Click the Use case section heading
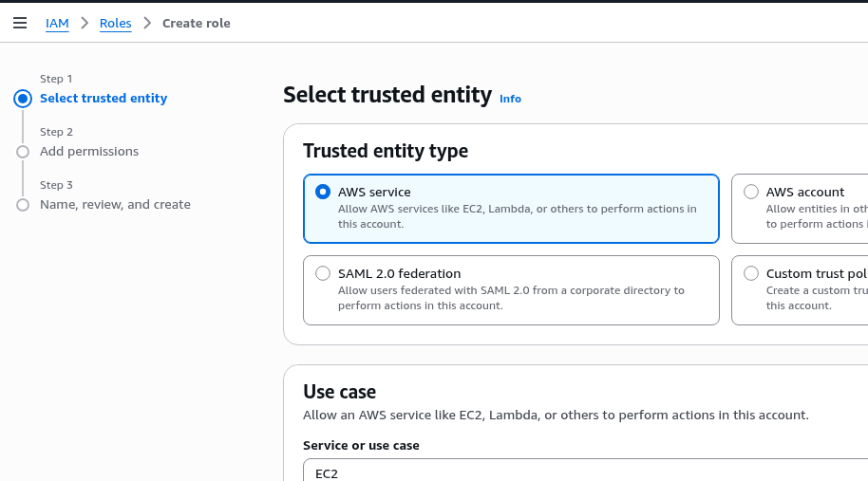868x481 pixels. pyautogui.click(x=339, y=392)
